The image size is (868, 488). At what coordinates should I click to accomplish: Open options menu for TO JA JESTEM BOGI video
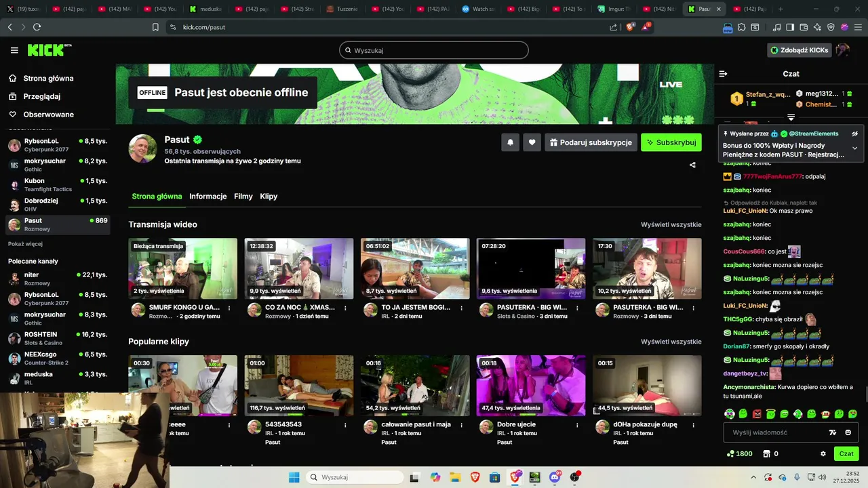[x=461, y=308]
